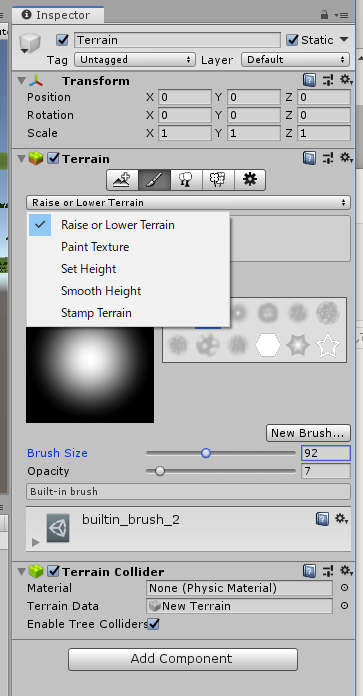This screenshot has height=696, width=363.
Task: Click the large brush preview image
Action: [x=90, y=375]
